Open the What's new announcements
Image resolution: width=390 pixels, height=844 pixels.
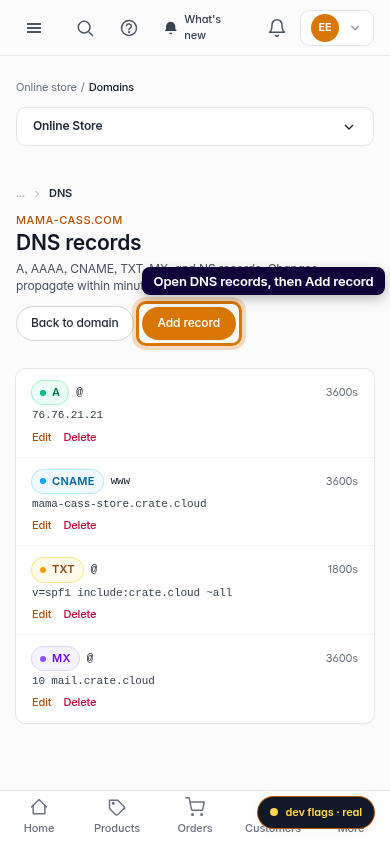coord(194,27)
